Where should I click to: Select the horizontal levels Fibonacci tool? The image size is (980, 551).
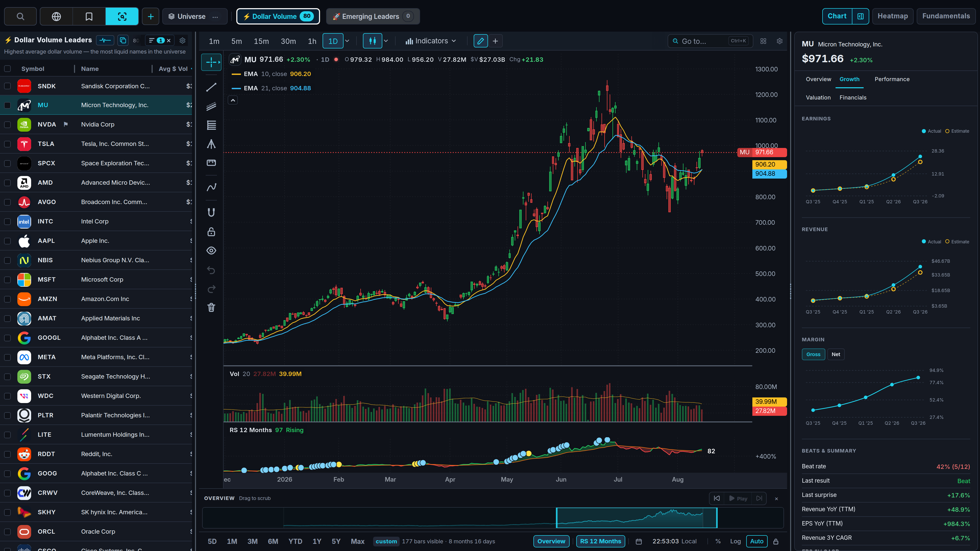click(x=211, y=125)
